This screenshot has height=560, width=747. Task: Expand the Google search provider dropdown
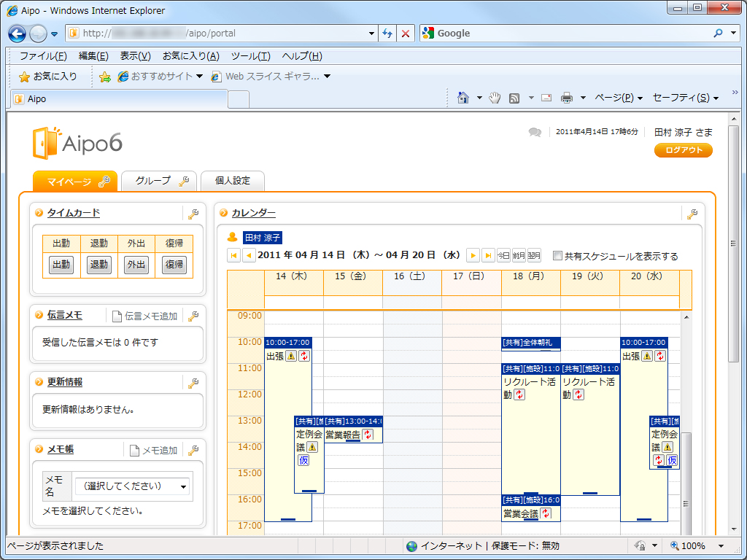[x=734, y=33]
